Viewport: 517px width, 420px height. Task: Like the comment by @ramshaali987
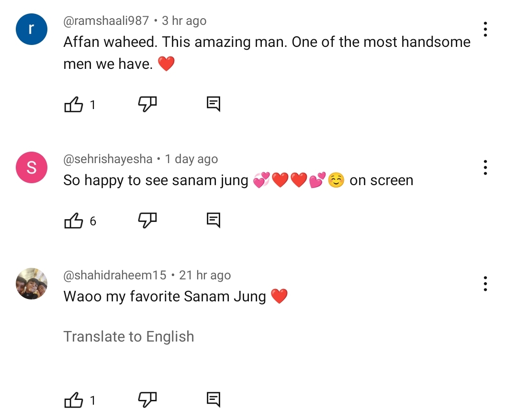[74, 104]
